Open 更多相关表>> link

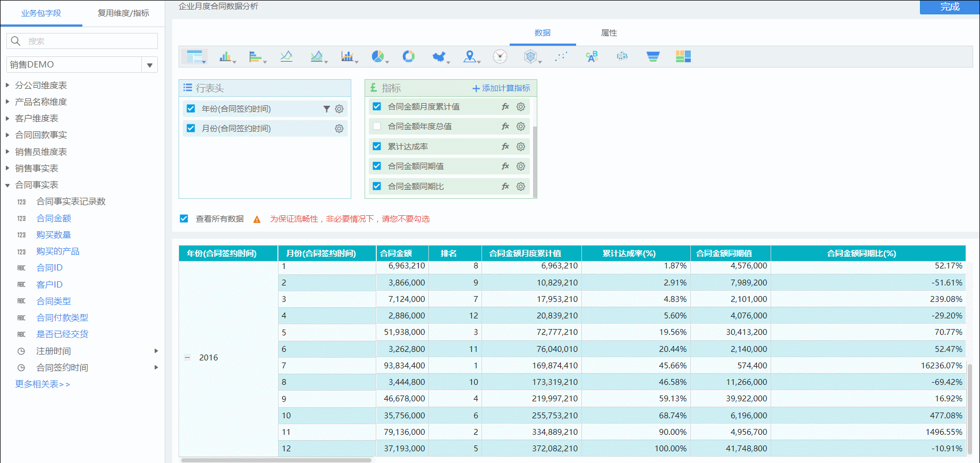pos(43,384)
